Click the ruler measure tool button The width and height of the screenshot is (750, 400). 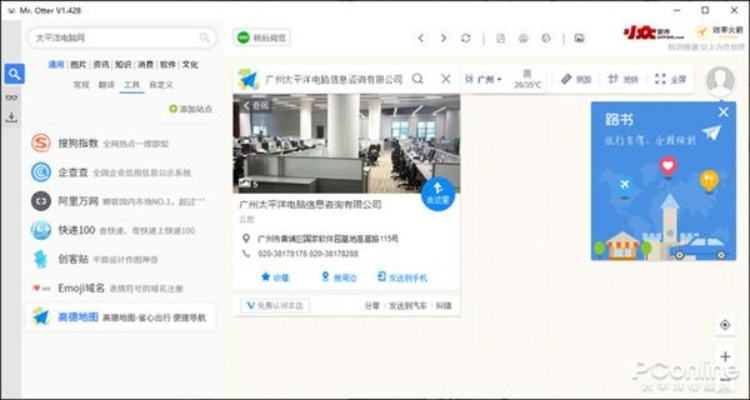tap(576, 79)
